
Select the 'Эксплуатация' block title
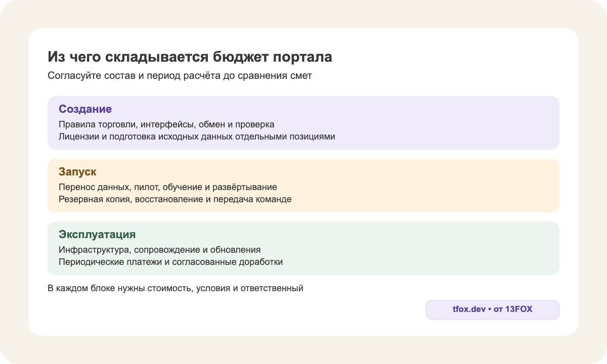[x=97, y=235]
